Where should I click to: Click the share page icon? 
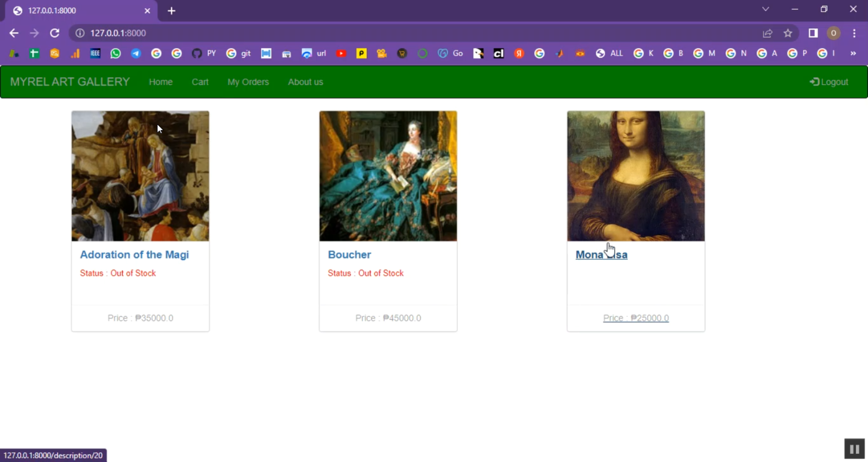[x=767, y=34]
